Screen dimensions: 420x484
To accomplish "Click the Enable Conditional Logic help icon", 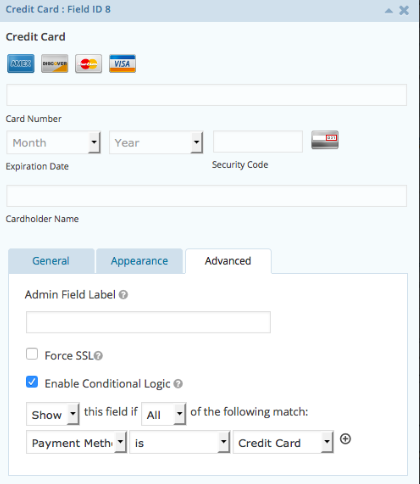I will (178, 384).
